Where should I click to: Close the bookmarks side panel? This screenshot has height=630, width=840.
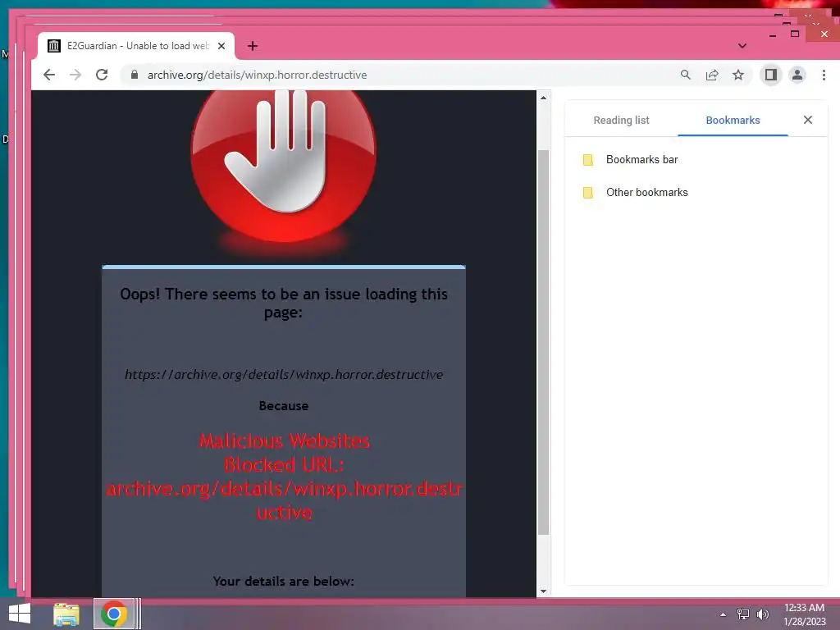[808, 120]
